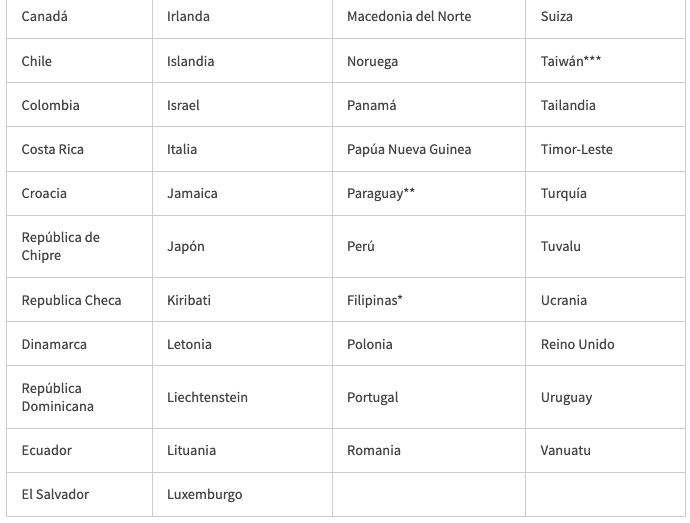The height and width of the screenshot is (523, 690).
Task: Select the Luxemburgo cell
Action: click(x=204, y=494)
